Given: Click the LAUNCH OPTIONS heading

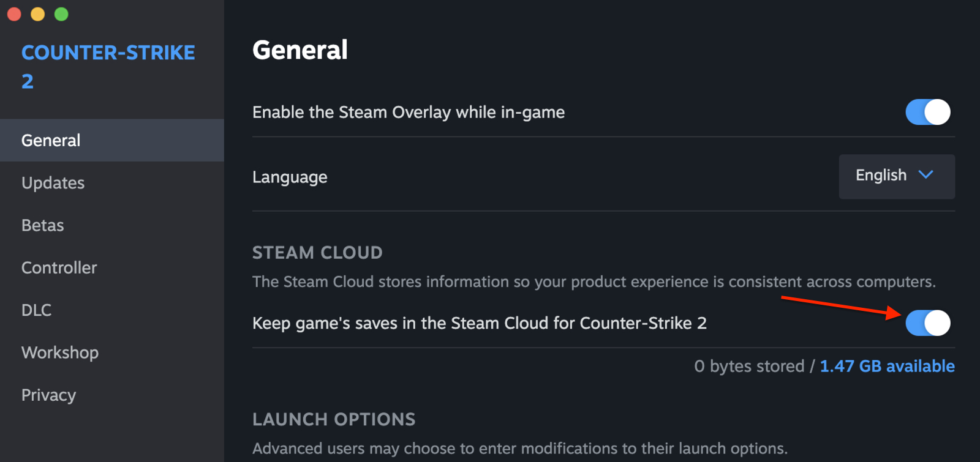Looking at the screenshot, I should pyautogui.click(x=334, y=419).
